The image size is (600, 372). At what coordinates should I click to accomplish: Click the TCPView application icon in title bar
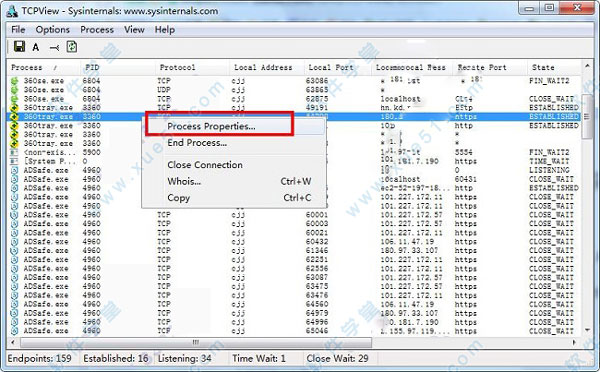[x=12, y=11]
